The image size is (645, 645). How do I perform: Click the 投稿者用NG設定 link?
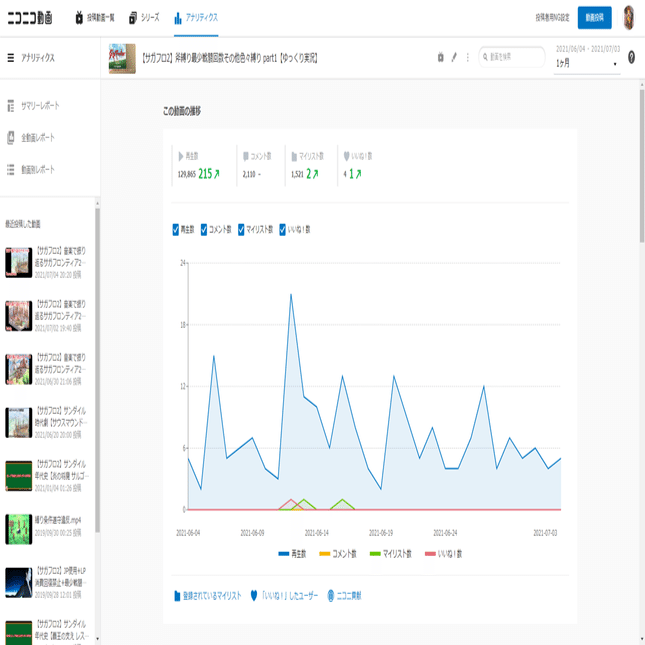[552, 18]
